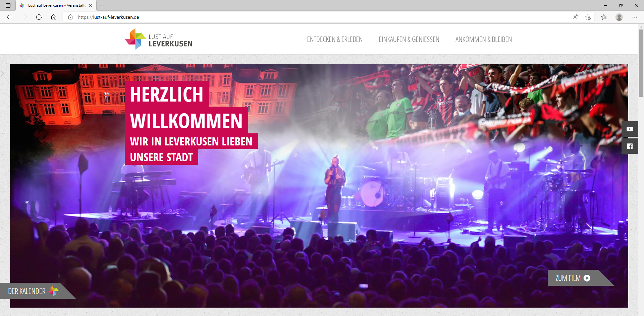This screenshot has width=644, height=316.
Task: Open Einkaufen & Geniessen menu
Action: point(409,40)
